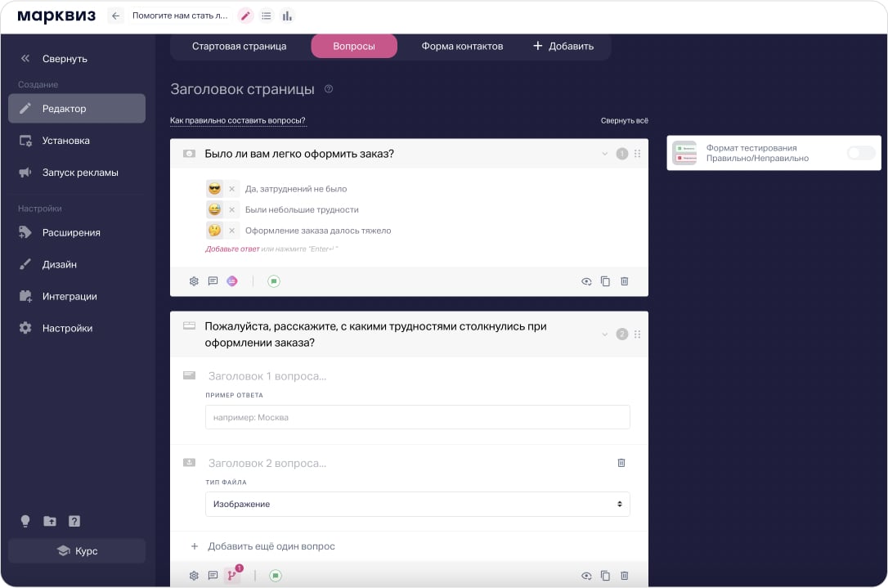This screenshot has width=888, height=588.
Task: Delete the second sub-question with trash icon
Action: (x=621, y=463)
